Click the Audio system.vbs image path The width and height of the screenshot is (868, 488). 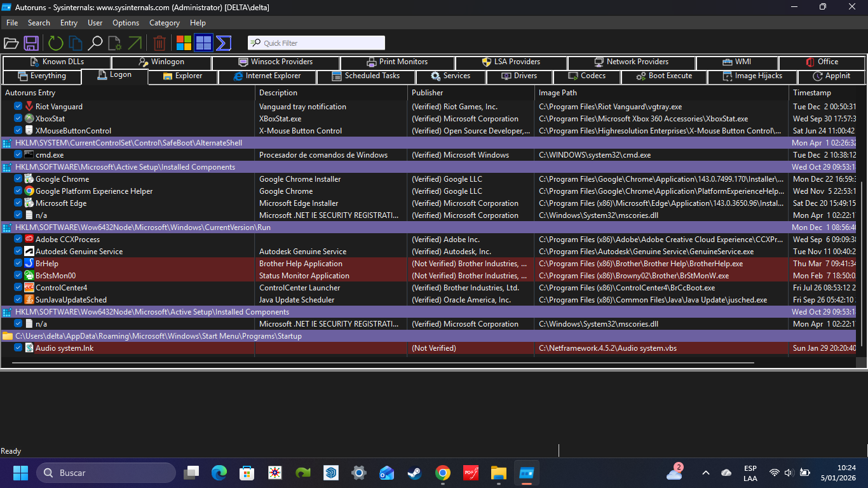608,348
